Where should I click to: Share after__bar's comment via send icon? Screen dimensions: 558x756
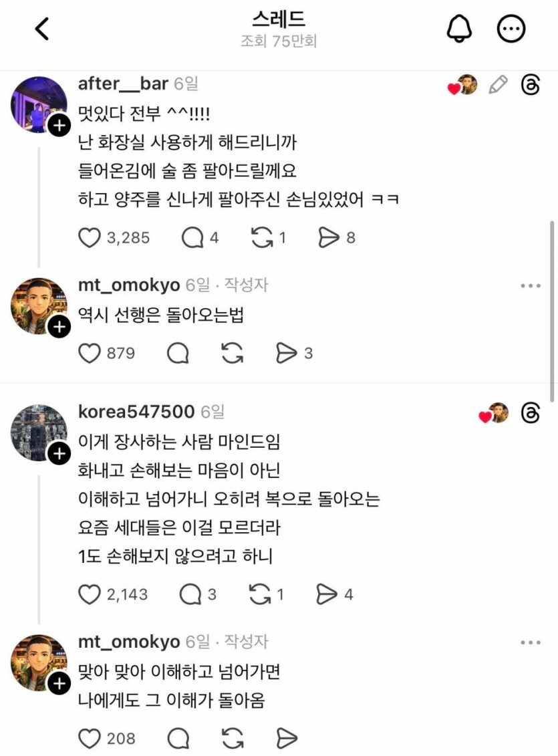328,237
